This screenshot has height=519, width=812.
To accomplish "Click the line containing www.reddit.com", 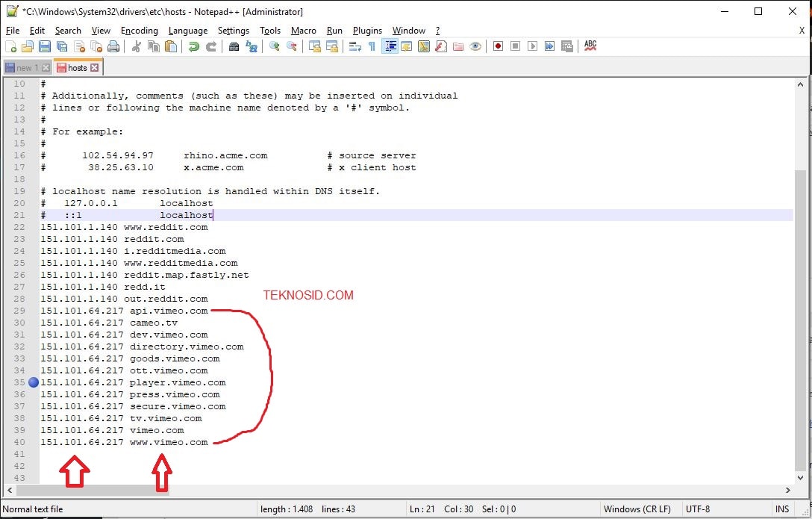I will (x=416, y=227).
